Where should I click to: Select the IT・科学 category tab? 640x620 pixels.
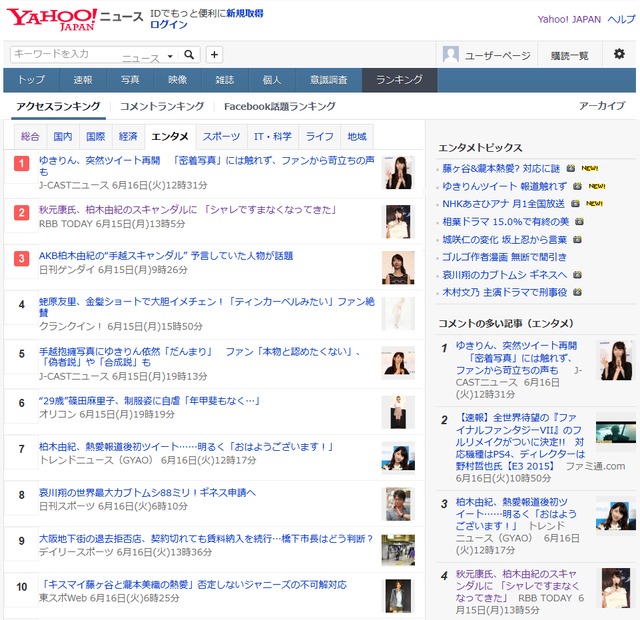pyautogui.click(x=273, y=136)
